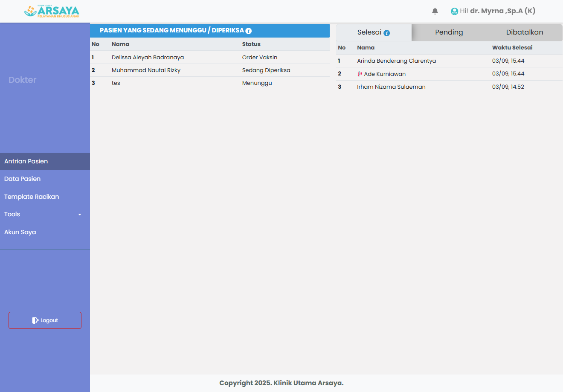Click the red icon beside Ade Kurniawan

click(x=360, y=74)
